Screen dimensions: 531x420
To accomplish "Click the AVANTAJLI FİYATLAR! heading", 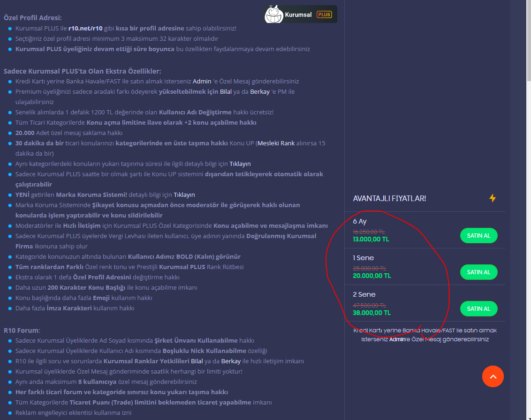I will (389, 198).
